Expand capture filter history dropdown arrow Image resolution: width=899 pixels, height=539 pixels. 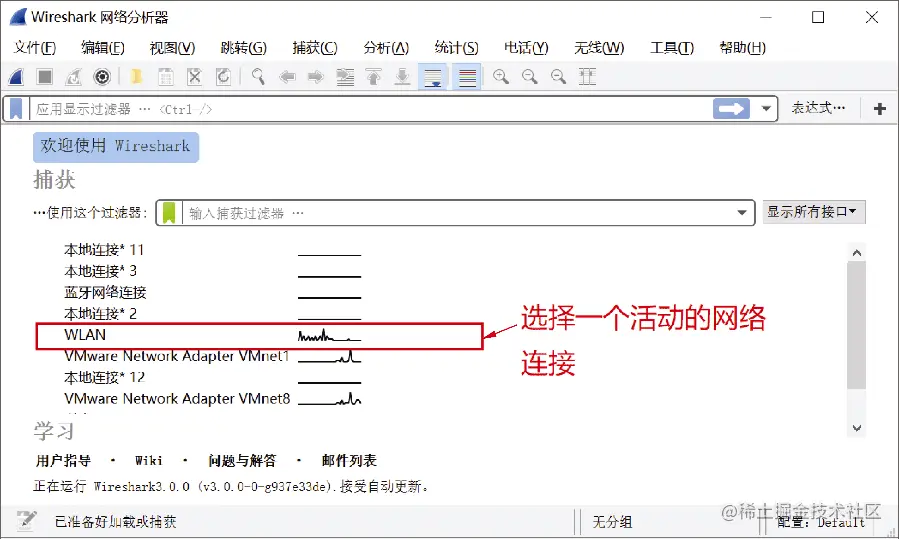click(x=741, y=213)
